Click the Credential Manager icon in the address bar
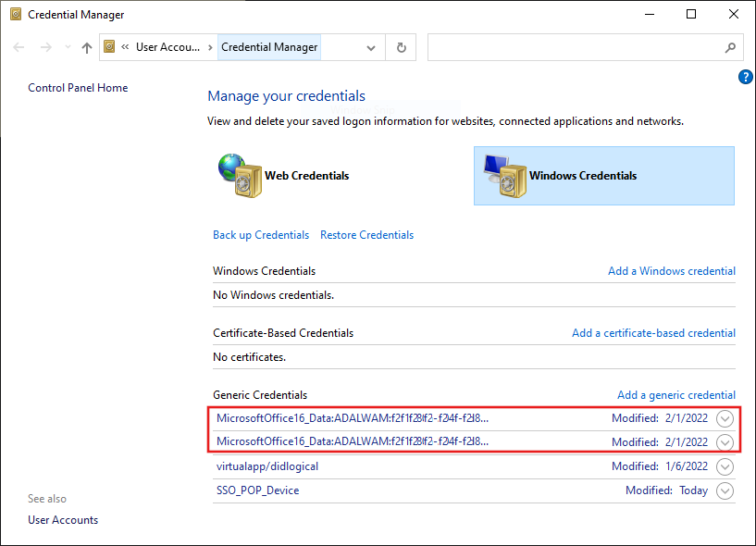 (x=108, y=46)
